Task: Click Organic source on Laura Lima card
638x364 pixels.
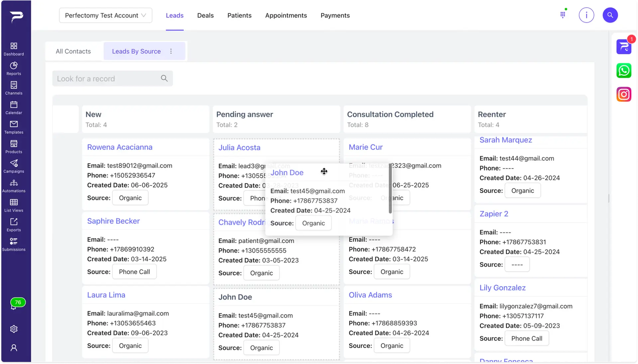Action: [130, 345]
